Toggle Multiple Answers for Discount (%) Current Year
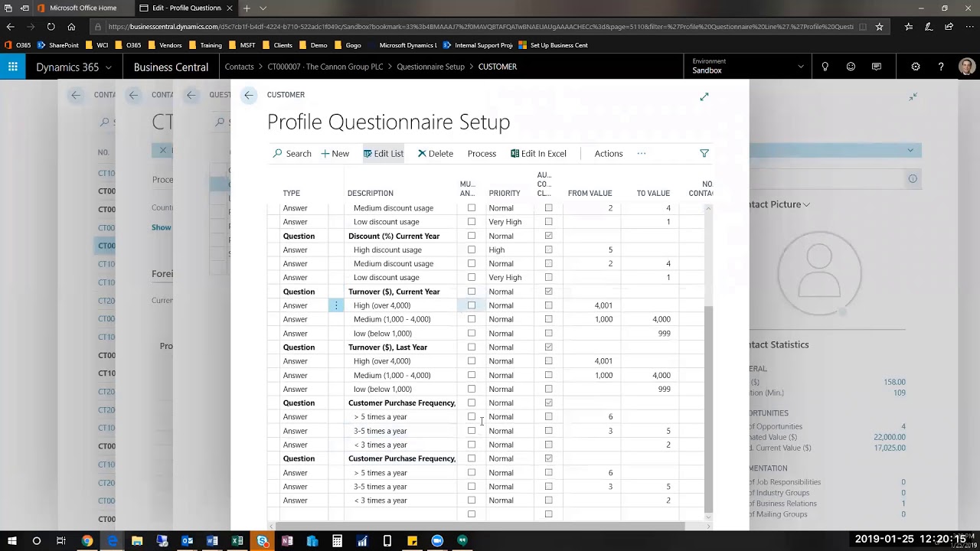The height and width of the screenshot is (551, 980). [x=472, y=236]
